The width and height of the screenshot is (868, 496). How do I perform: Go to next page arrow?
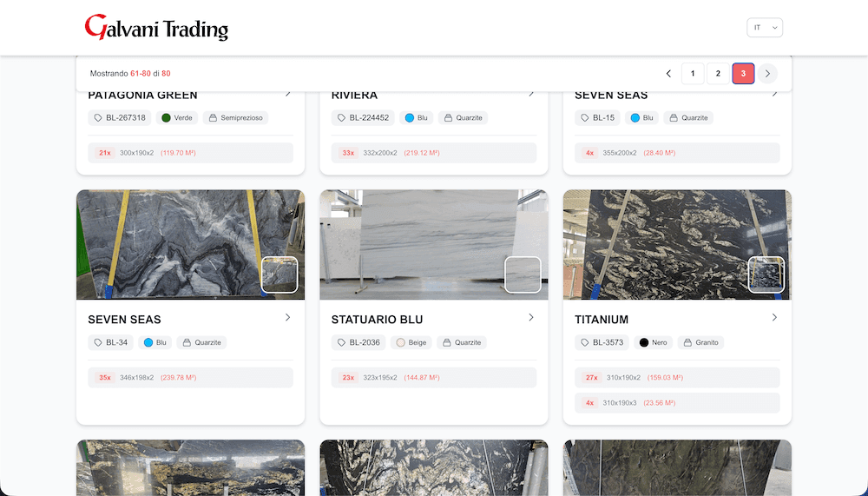tap(767, 74)
